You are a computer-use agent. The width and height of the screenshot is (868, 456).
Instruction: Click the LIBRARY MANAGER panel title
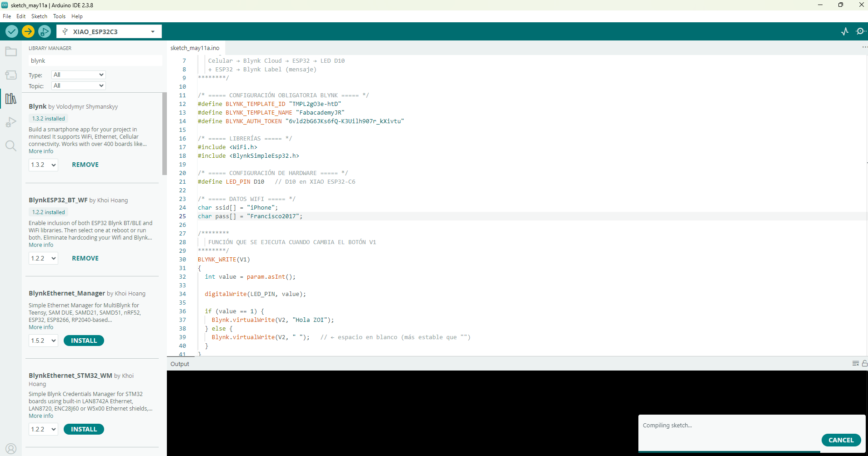(50, 48)
